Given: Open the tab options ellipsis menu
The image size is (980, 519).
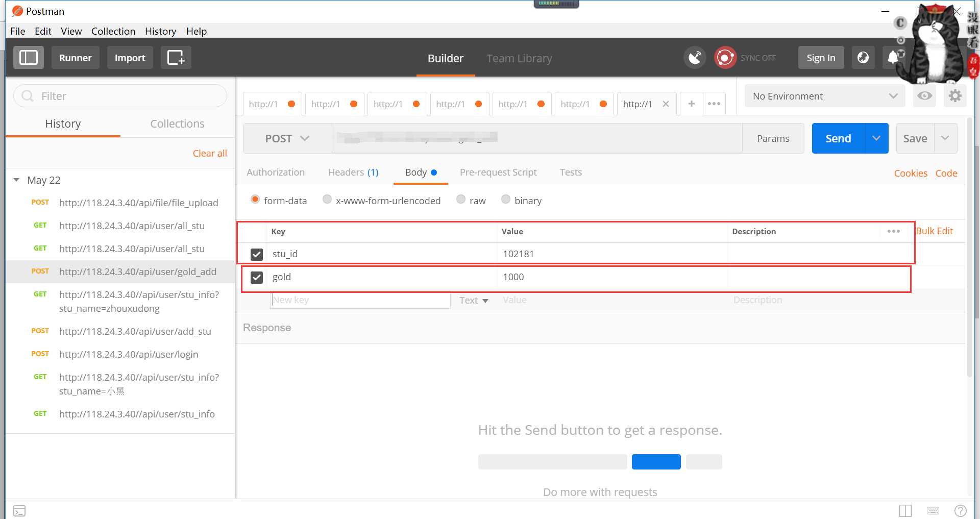Looking at the screenshot, I should 714,104.
